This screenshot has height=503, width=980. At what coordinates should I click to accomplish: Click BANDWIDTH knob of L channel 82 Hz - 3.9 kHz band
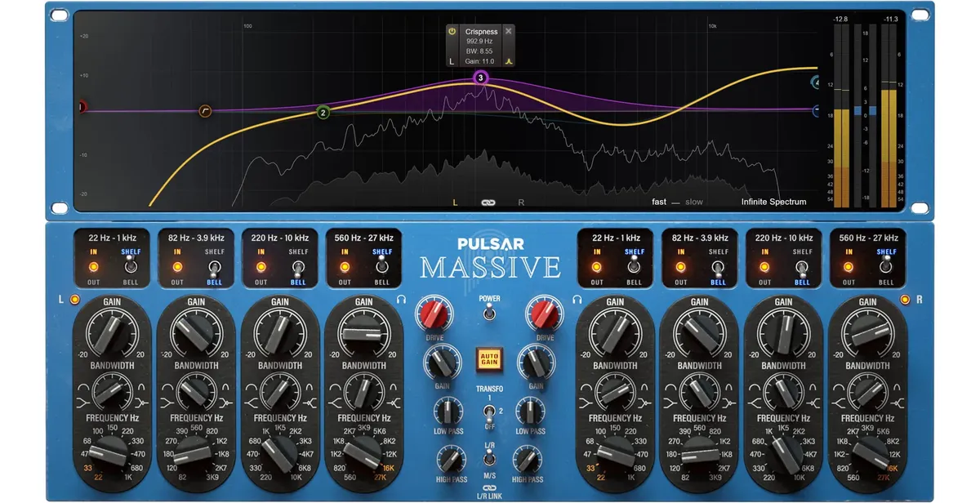196,392
